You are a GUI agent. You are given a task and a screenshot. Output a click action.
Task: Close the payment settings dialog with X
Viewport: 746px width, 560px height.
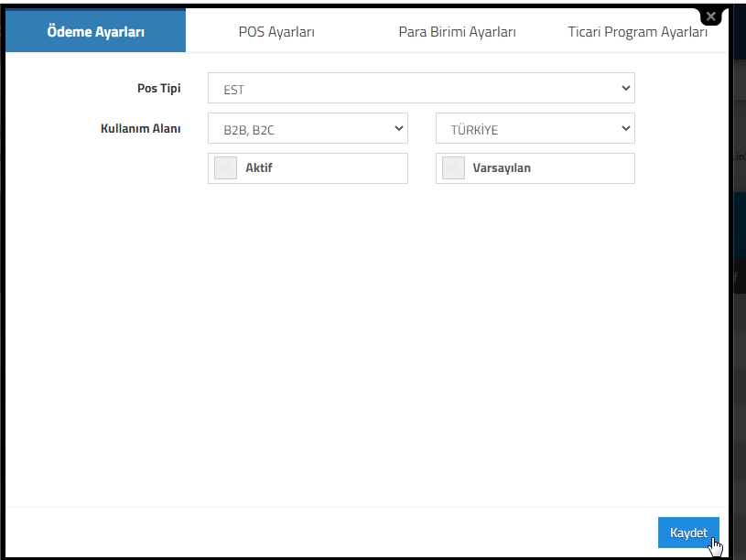tap(711, 16)
